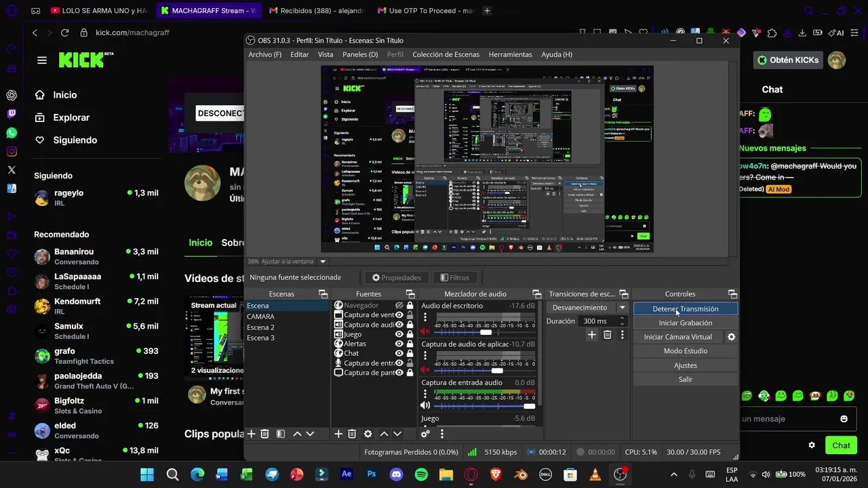Adjust Audio del escritorio volume slider

pyautogui.click(x=484, y=332)
